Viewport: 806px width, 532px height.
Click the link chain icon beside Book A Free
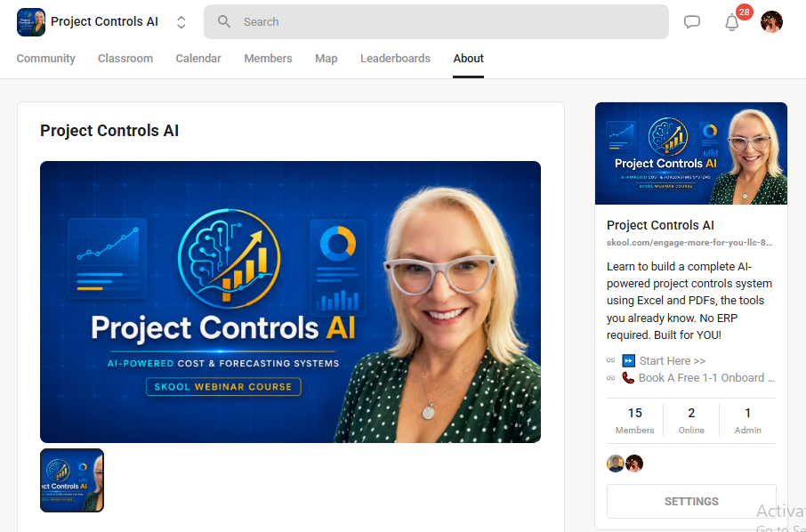(x=610, y=378)
